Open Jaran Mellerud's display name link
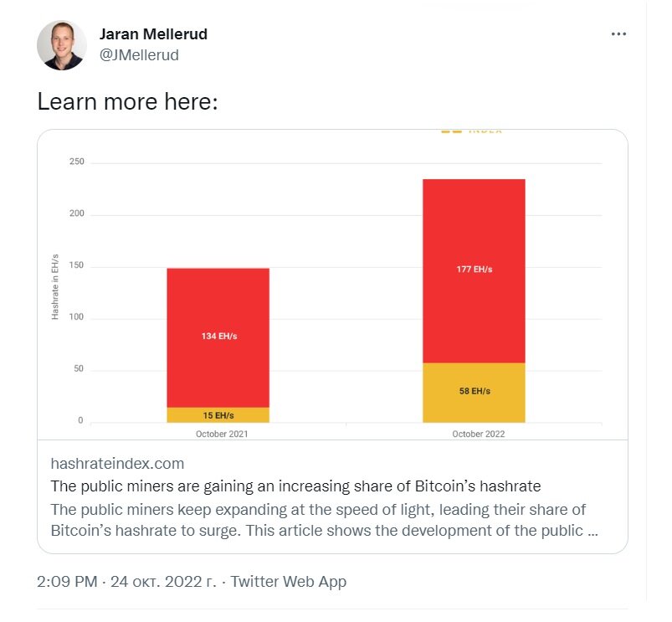 pos(153,33)
